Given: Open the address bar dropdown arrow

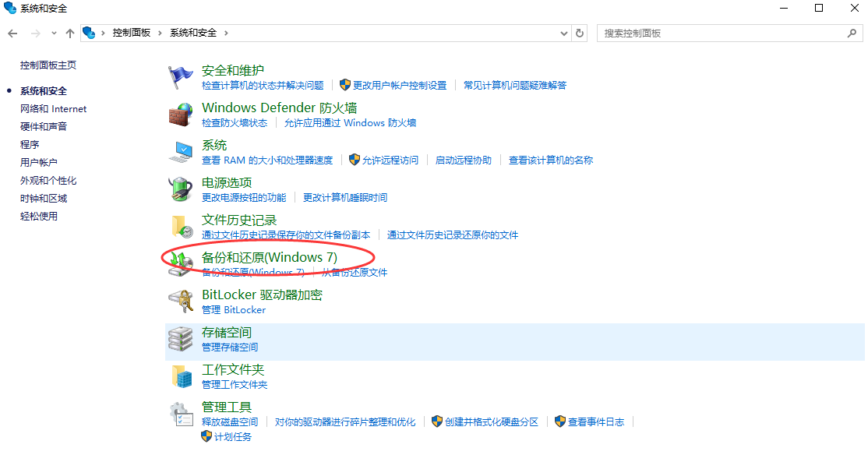Looking at the screenshot, I should [x=563, y=33].
